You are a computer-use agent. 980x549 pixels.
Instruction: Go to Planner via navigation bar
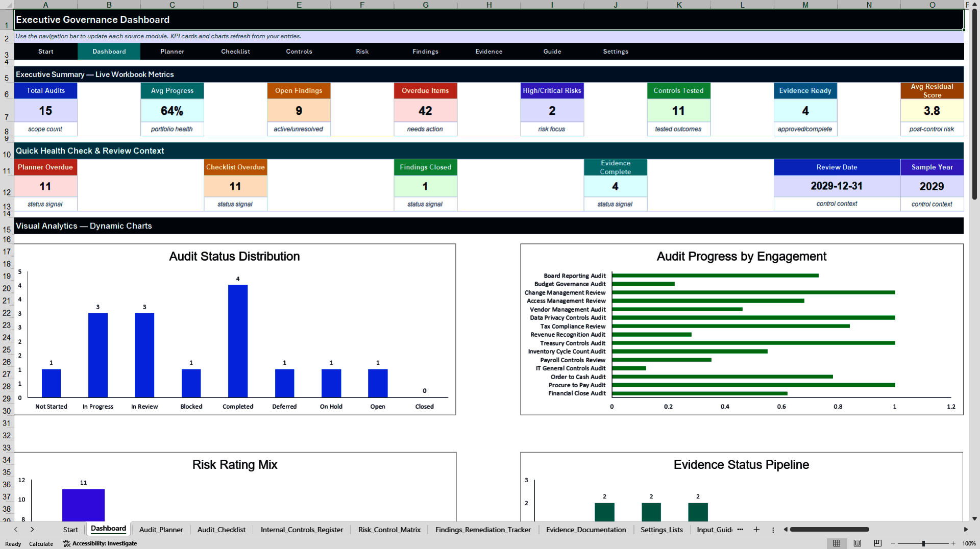point(172,52)
